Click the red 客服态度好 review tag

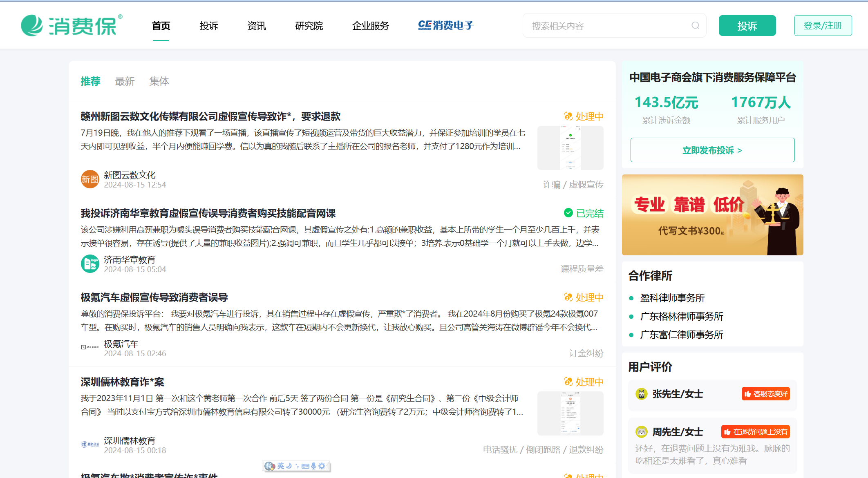pos(766,394)
